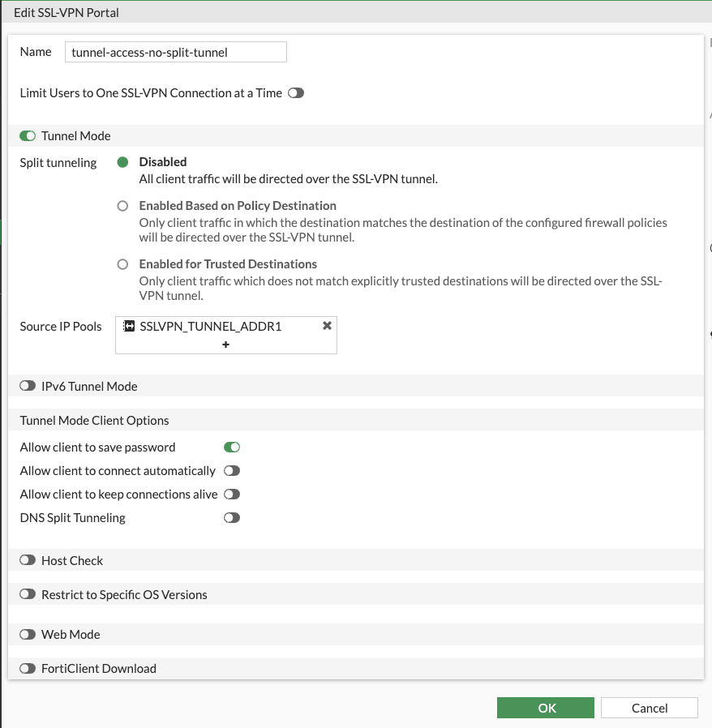
Task: Add a new Source IP Pool entry
Action: (x=225, y=345)
